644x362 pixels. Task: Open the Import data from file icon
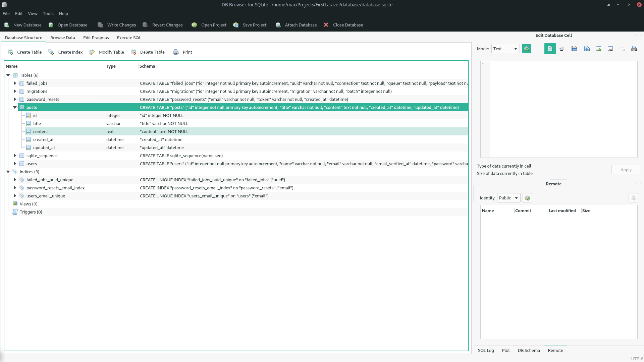tap(574, 49)
